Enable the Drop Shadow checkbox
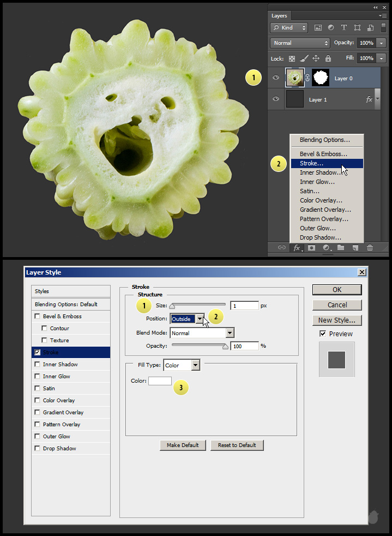392x536 pixels. click(37, 449)
